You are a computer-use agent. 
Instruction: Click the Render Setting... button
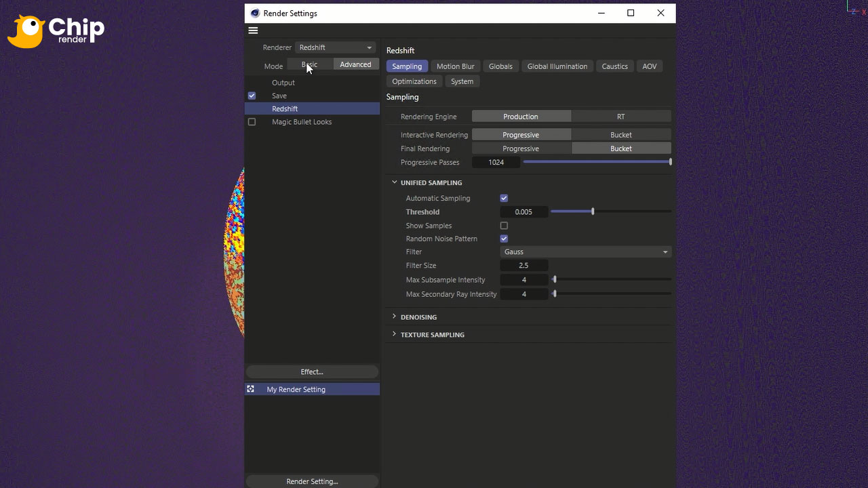pos(312,481)
